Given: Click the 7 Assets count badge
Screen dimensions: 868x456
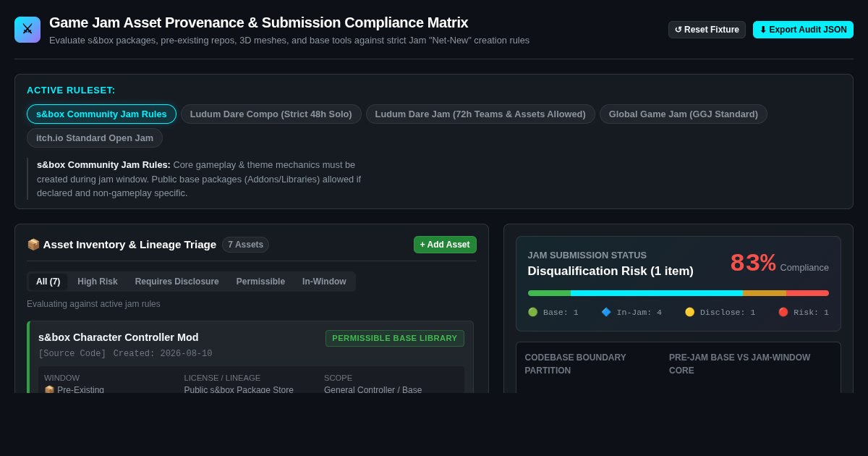Looking at the screenshot, I should 246,245.
